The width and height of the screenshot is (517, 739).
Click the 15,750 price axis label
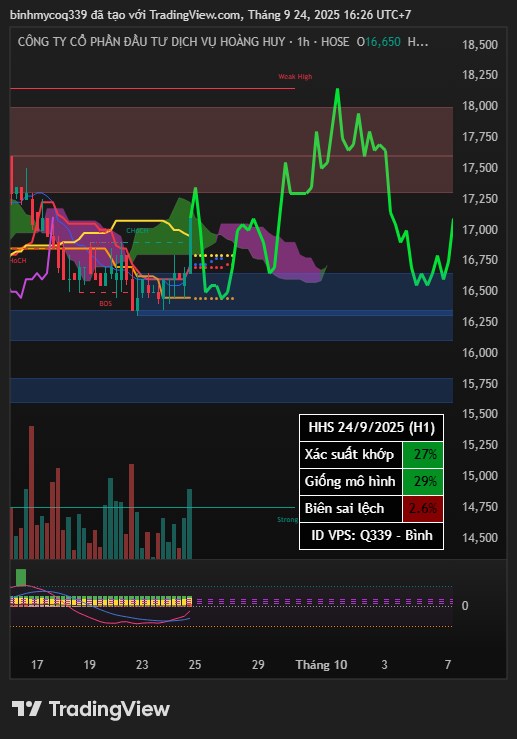point(480,384)
